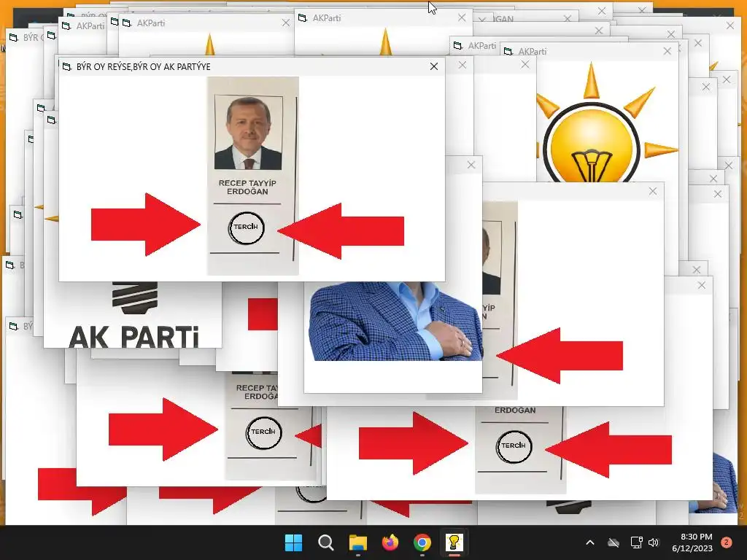747x560 pixels.
Task: Select the AKParti light bulb taskbar app
Action: pos(454,542)
